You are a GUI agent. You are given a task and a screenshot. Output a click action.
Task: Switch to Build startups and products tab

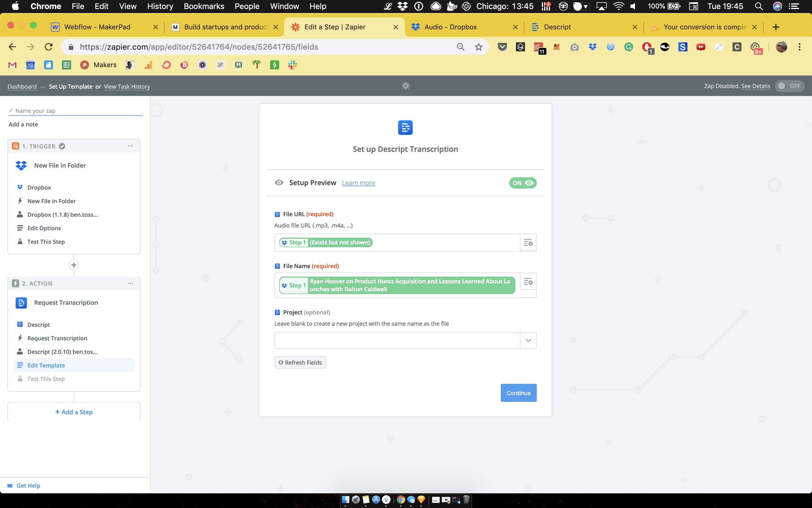coord(226,27)
